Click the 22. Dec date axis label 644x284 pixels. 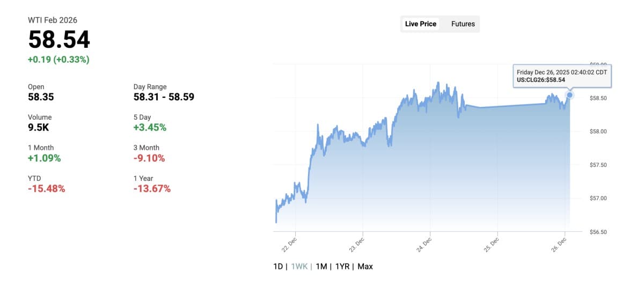pos(289,244)
